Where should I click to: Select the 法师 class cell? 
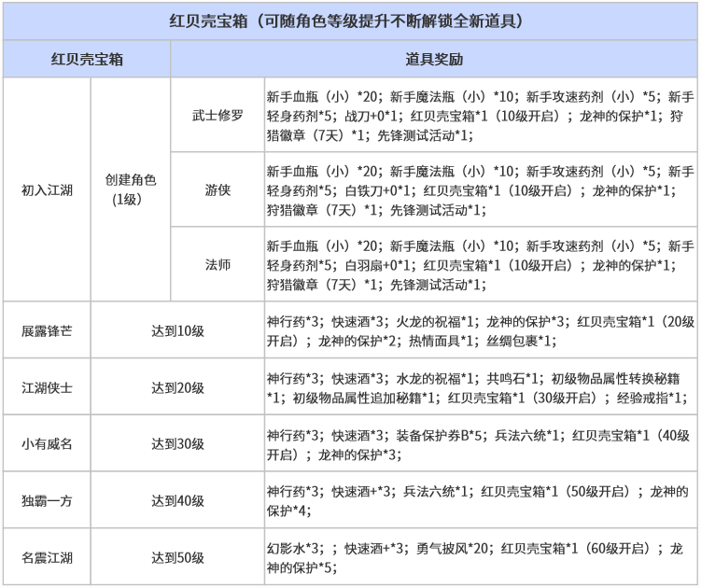217,264
